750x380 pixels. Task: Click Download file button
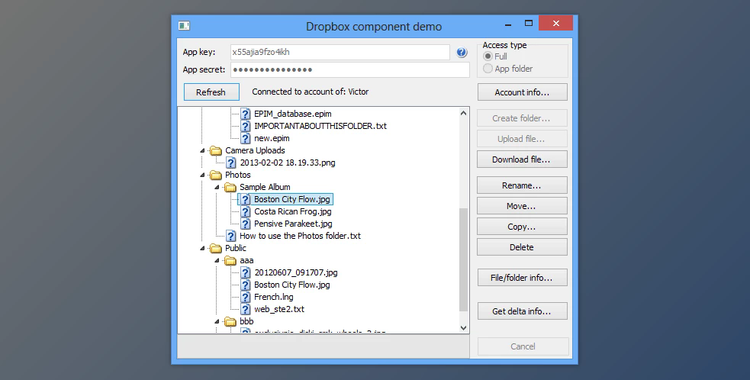pos(522,159)
